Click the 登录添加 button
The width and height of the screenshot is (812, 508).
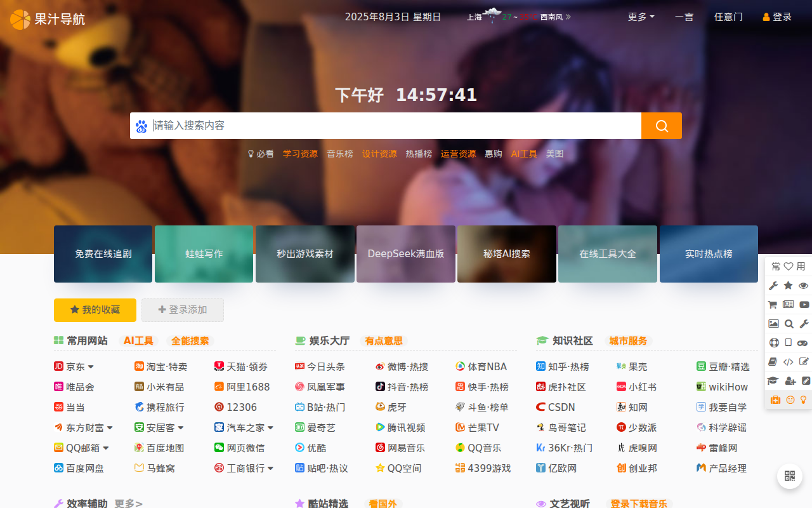(x=183, y=310)
